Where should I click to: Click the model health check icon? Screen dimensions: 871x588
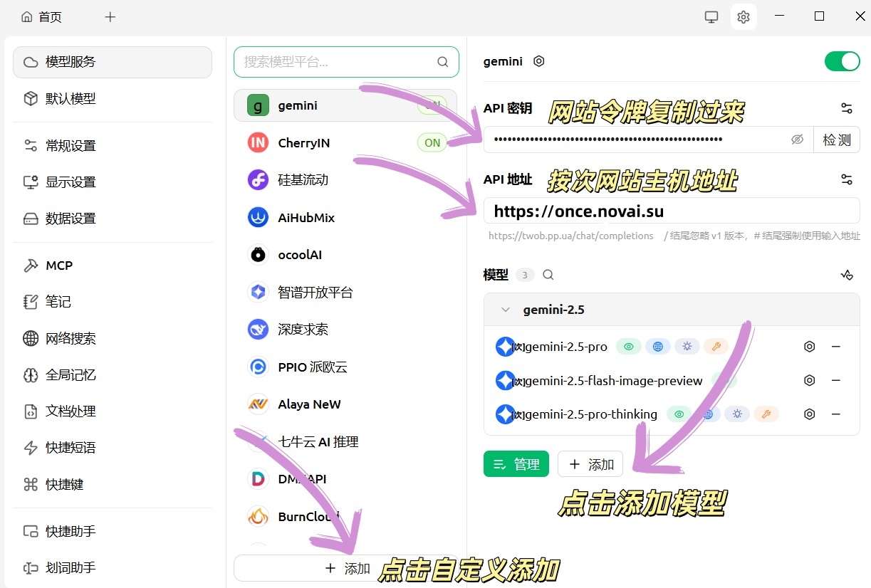846,275
